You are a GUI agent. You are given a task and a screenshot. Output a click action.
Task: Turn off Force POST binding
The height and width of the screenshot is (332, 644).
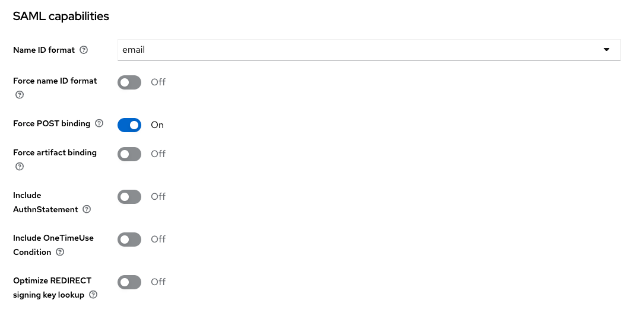[x=129, y=125]
